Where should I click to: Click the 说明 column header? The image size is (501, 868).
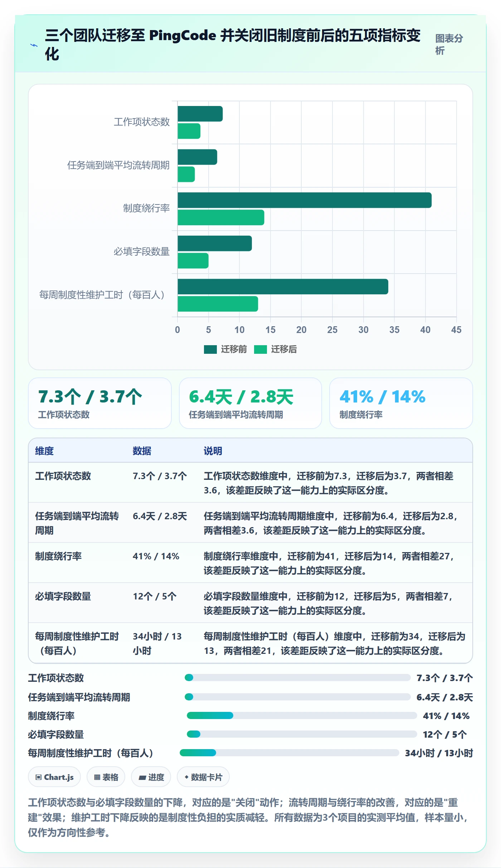pos(213,451)
